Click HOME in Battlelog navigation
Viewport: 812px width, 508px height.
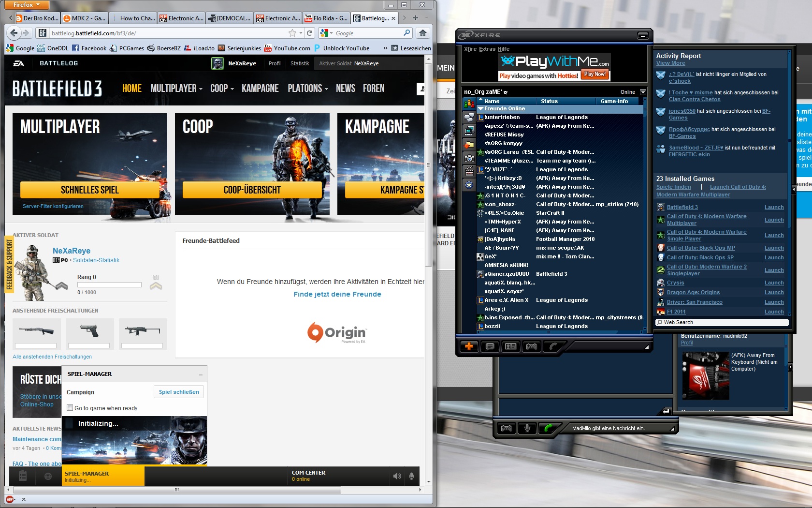click(131, 89)
